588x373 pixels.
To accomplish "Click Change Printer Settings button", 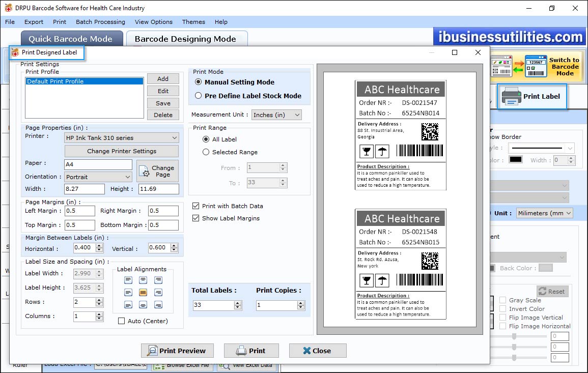I will (x=122, y=151).
